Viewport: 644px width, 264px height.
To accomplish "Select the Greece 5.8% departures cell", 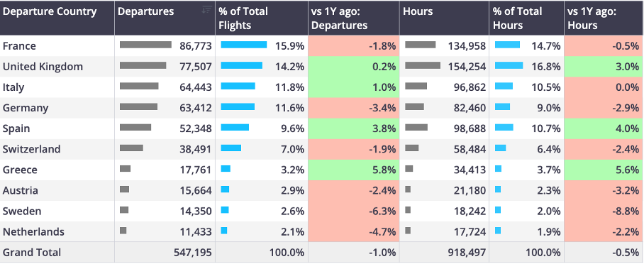I will pos(354,170).
